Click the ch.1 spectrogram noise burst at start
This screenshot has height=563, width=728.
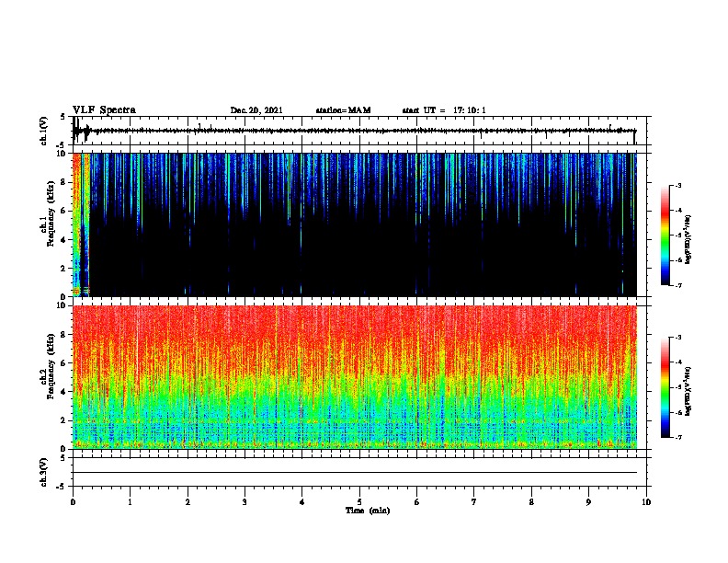(x=80, y=224)
